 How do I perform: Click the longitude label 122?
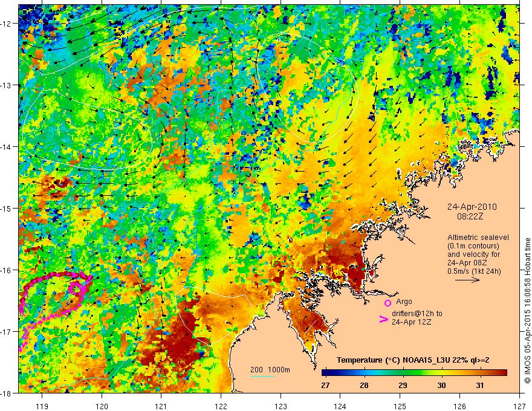pos(221,406)
